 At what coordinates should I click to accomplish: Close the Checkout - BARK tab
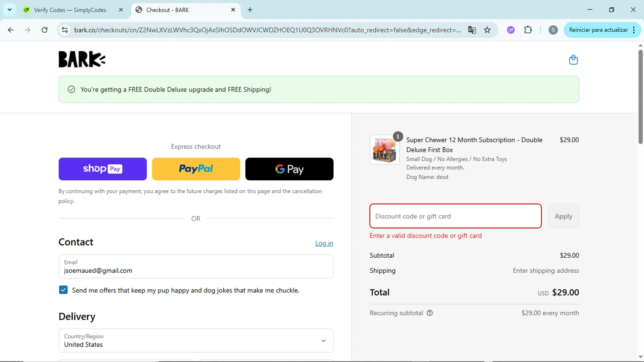click(x=233, y=10)
